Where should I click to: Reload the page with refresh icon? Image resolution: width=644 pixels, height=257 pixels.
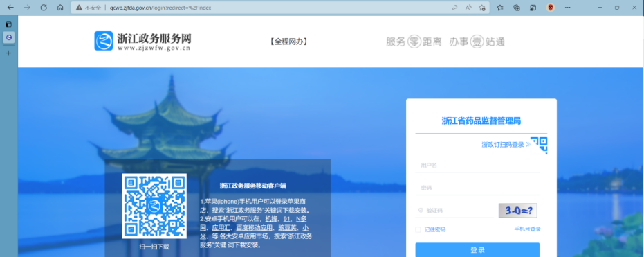pyautogui.click(x=44, y=8)
